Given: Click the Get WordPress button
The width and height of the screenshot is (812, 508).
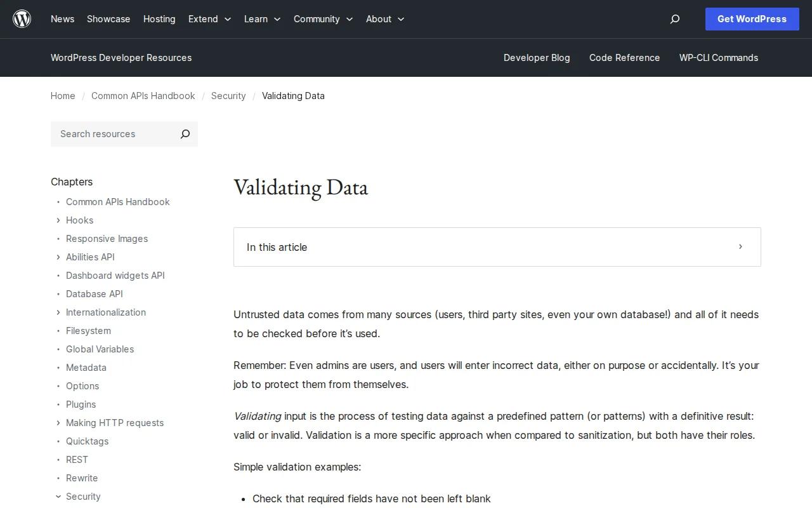Looking at the screenshot, I should [x=752, y=19].
